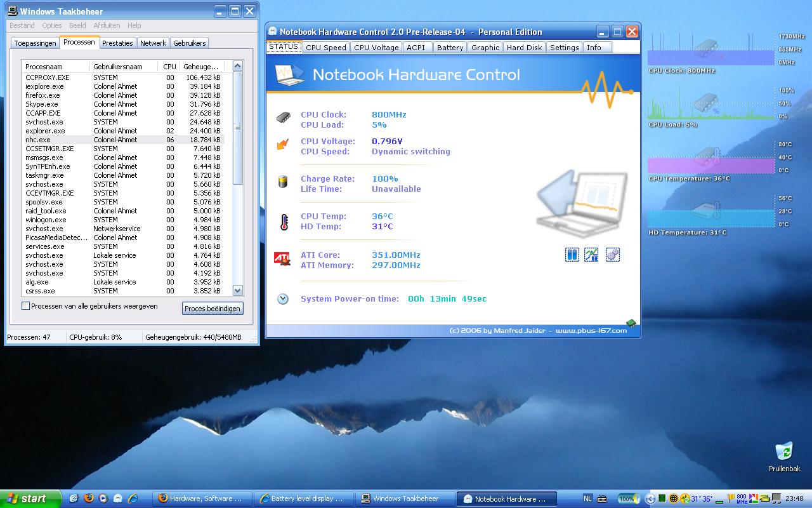
Task: Click the green CPU usage tray icon
Action: click(x=662, y=498)
